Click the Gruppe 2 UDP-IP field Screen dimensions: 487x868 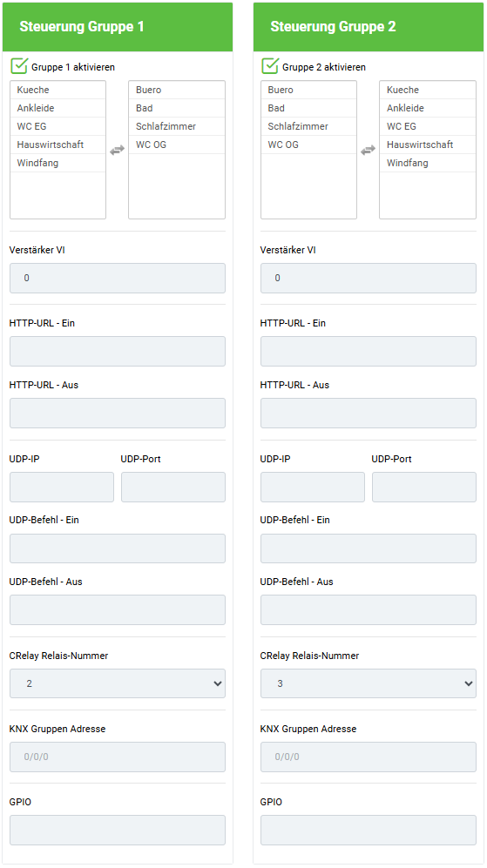[x=313, y=488]
